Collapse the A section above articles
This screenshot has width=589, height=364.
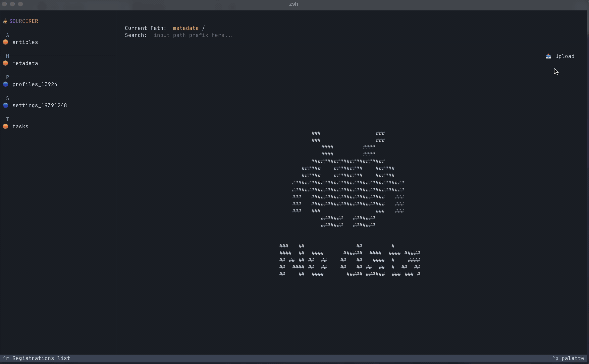(x=7, y=35)
